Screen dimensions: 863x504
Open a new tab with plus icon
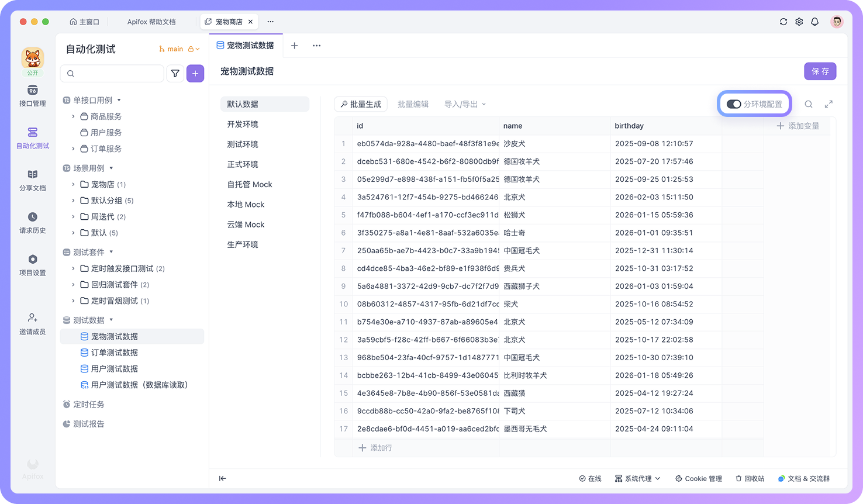point(295,46)
